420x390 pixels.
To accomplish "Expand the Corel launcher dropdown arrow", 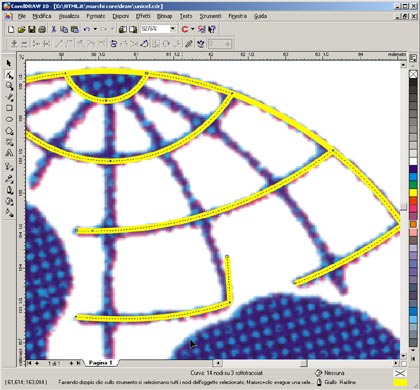I will (x=193, y=29).
